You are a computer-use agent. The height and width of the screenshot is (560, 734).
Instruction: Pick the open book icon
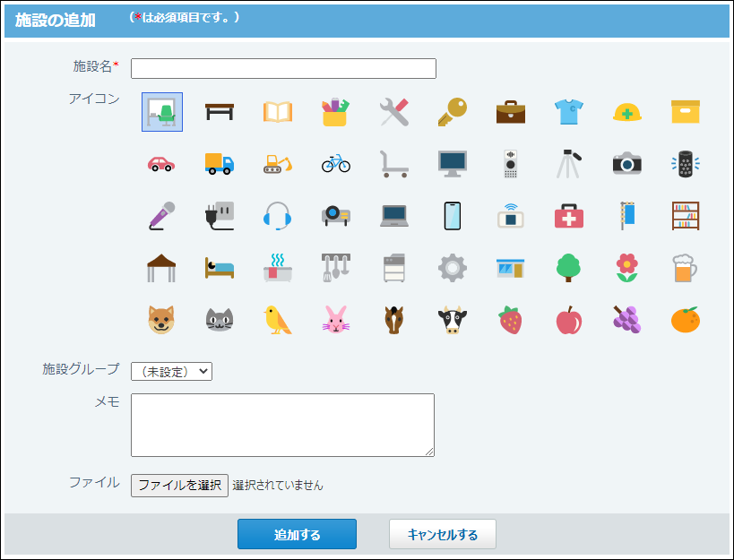click(x=278, y=112)
